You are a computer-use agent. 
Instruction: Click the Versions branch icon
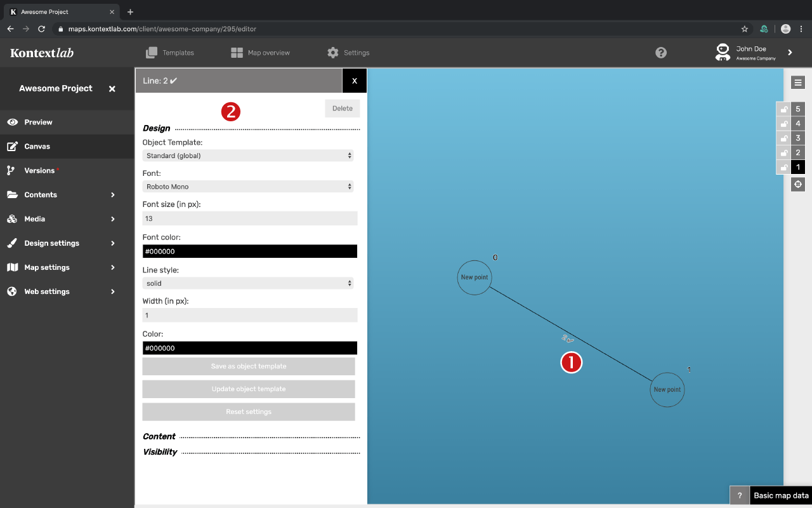tap(11, 170)
